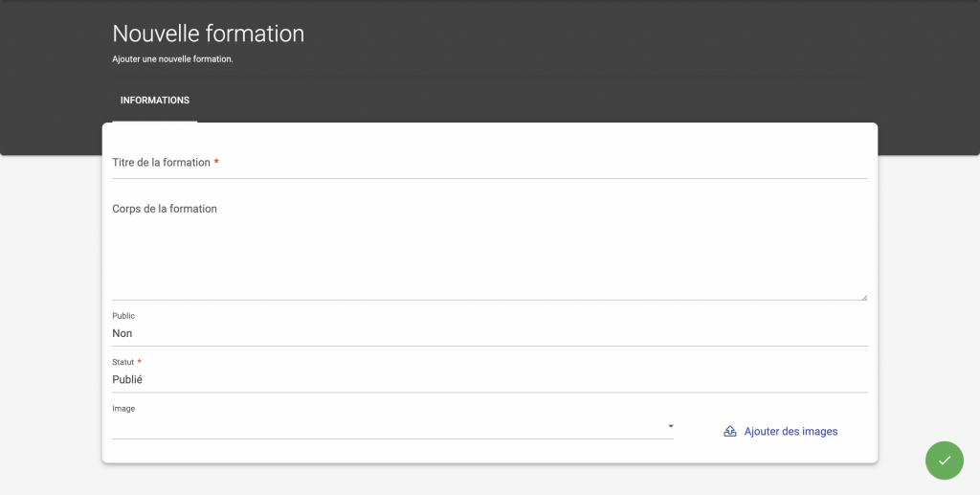Click the textarea resize handle corner
Viewport: 980px width, 495px height.
tap(864, 298)
